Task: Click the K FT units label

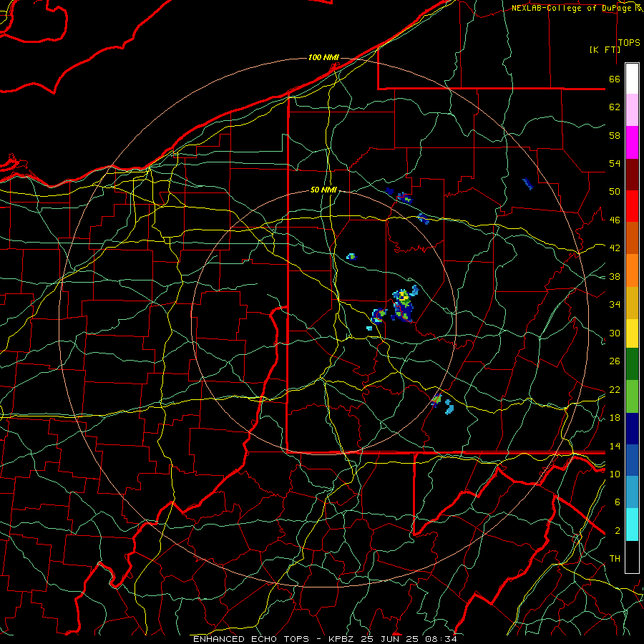Action: 605,49
